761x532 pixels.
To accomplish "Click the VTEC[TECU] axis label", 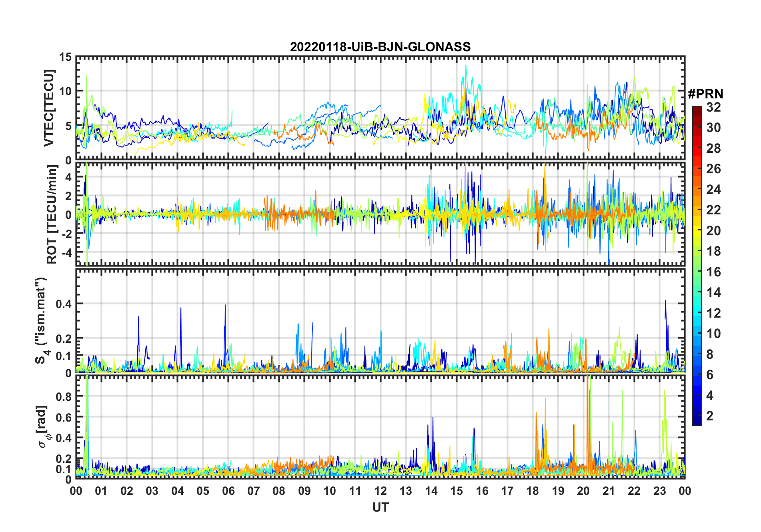I will pyautogui.click(x=49, y=108).
